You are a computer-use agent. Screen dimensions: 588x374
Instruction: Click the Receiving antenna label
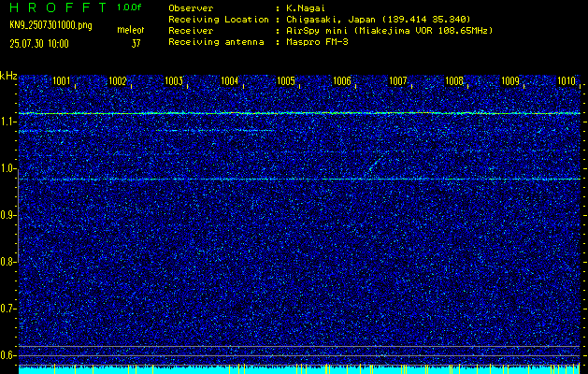pyautogui.click(x=216, y=42)
